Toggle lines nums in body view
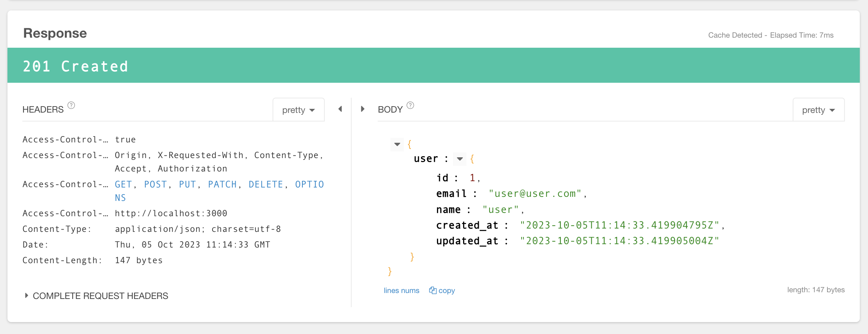 [401, 290]
